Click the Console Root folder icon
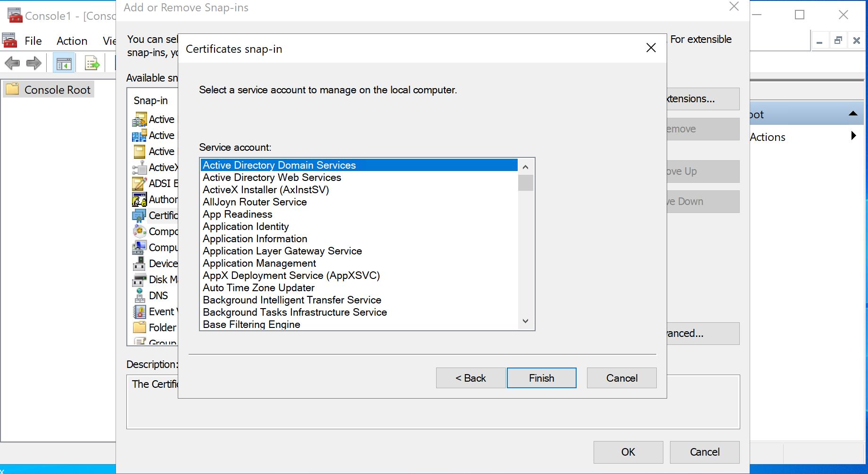Image resolution: width=868 pixels, height=474 pixels. click(13, 90)
